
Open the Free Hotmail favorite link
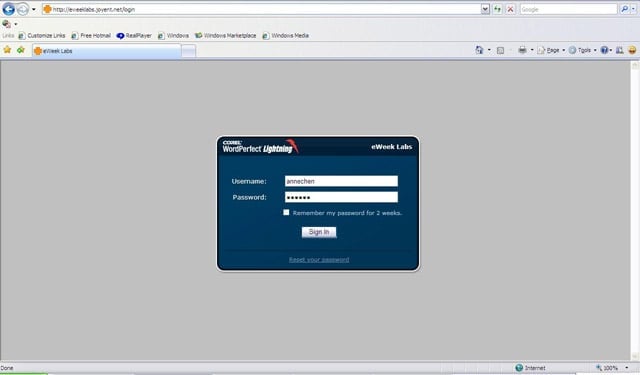click(91, 36)
